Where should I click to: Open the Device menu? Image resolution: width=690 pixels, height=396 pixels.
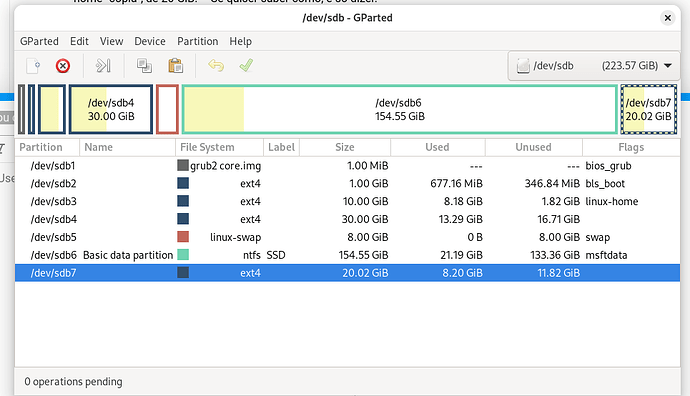tap(150, 41)
